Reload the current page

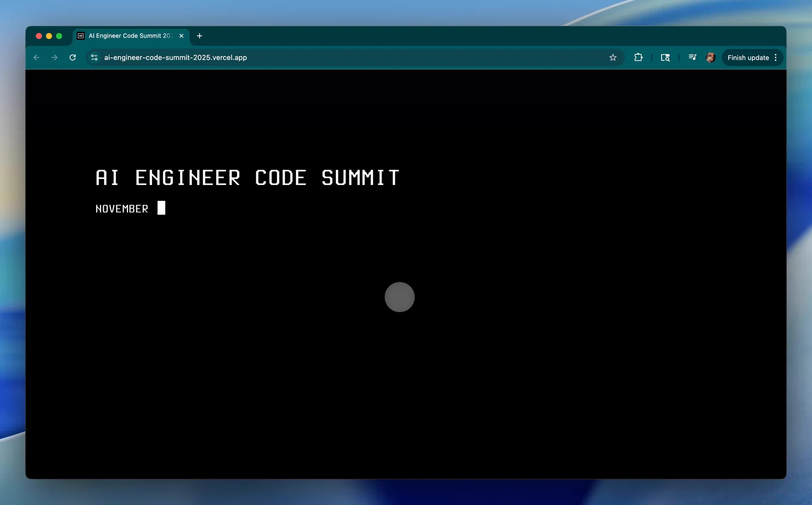[73, 58]
